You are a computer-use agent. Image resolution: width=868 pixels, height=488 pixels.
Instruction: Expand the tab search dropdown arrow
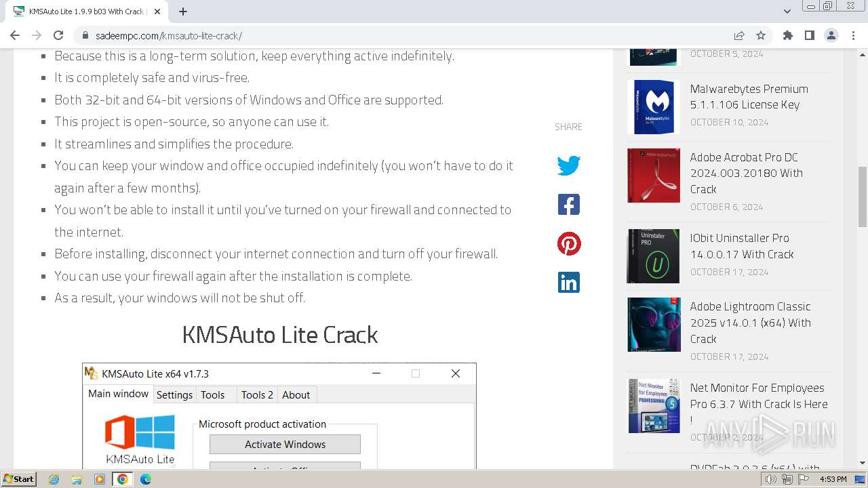[787, 12]
